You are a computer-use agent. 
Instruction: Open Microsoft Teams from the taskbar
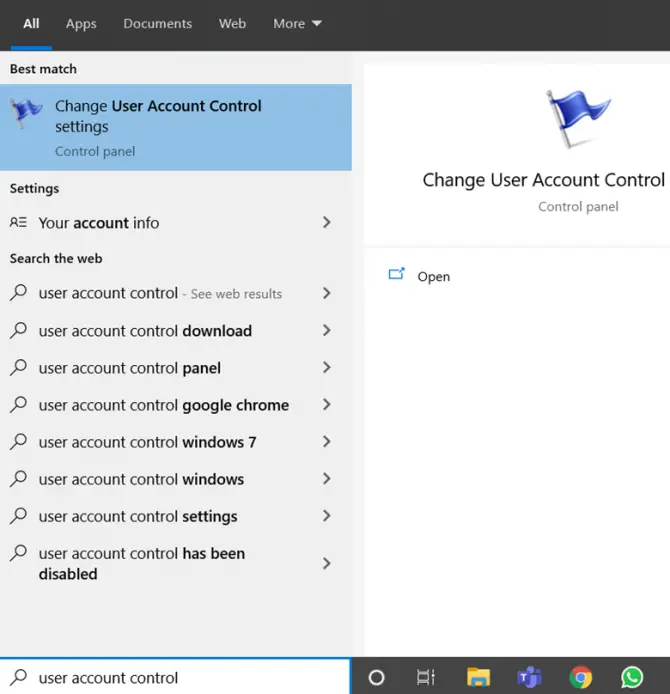pos(529,677)
